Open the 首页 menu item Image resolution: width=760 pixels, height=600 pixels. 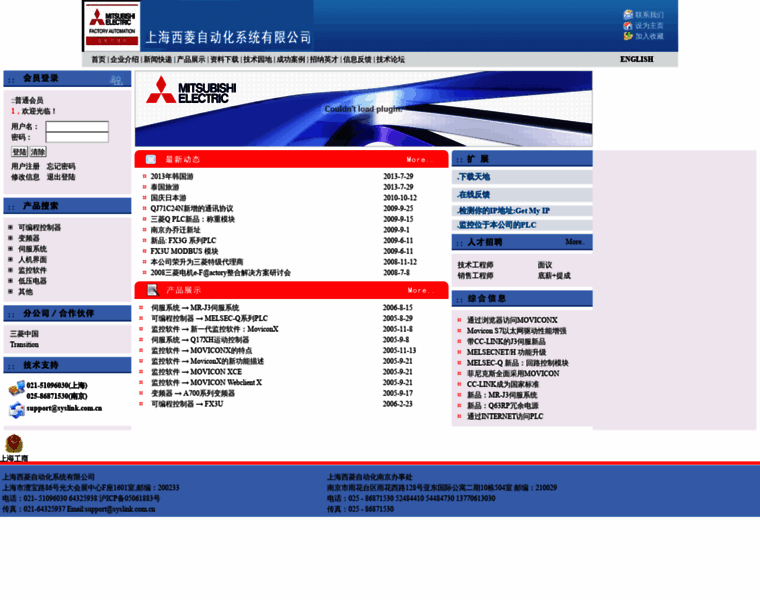98,60
